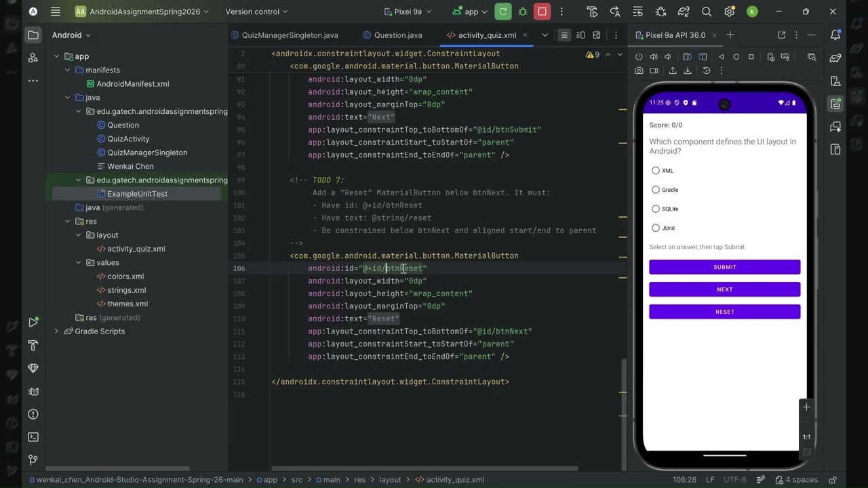
Task: Zoom in emulator with plus button
Action: [x=806, y=407]
